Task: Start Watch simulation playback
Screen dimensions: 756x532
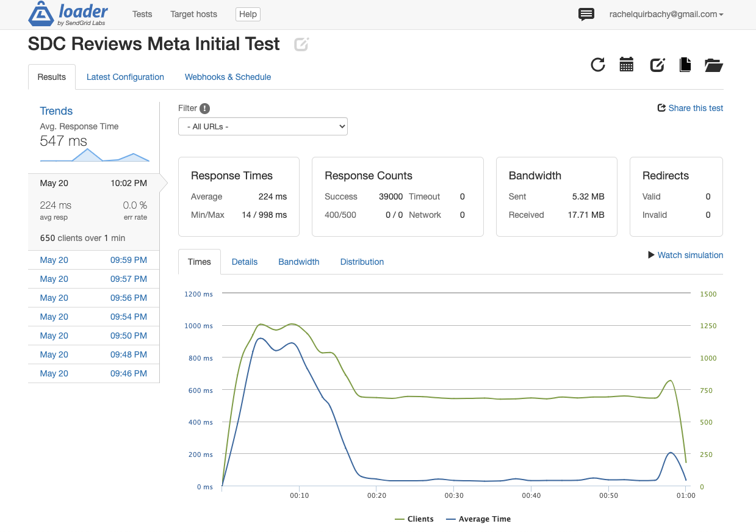Action: (x=685, y=255)
